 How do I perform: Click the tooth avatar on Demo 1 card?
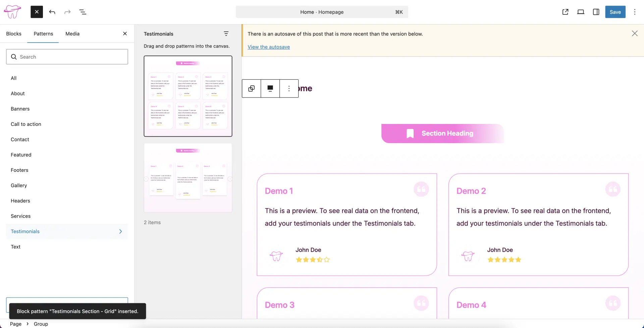(276, 256)
